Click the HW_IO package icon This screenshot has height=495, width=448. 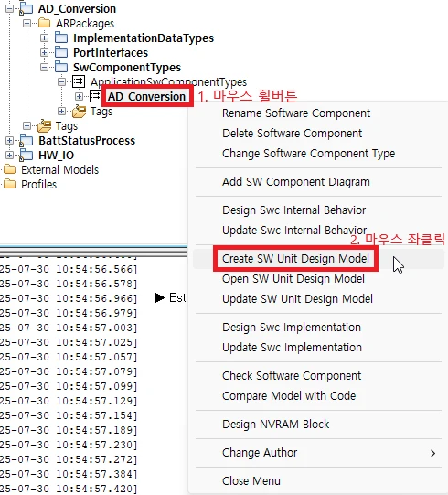click(27, 155)
